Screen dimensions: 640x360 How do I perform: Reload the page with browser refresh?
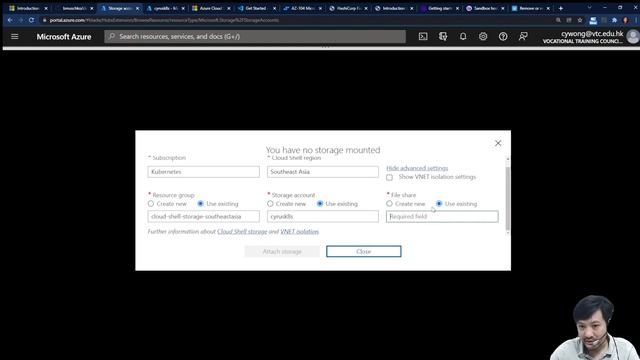pyautogui.click(x=31, y=20)
